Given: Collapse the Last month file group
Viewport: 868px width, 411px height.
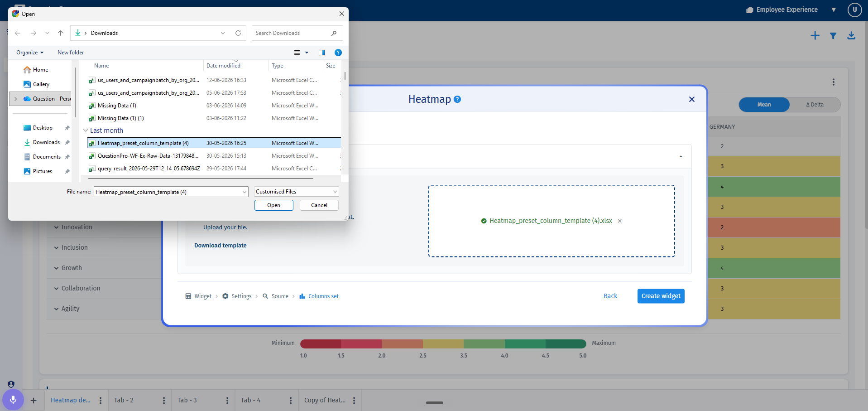Looking at the screenshot, I should [86, 131].
